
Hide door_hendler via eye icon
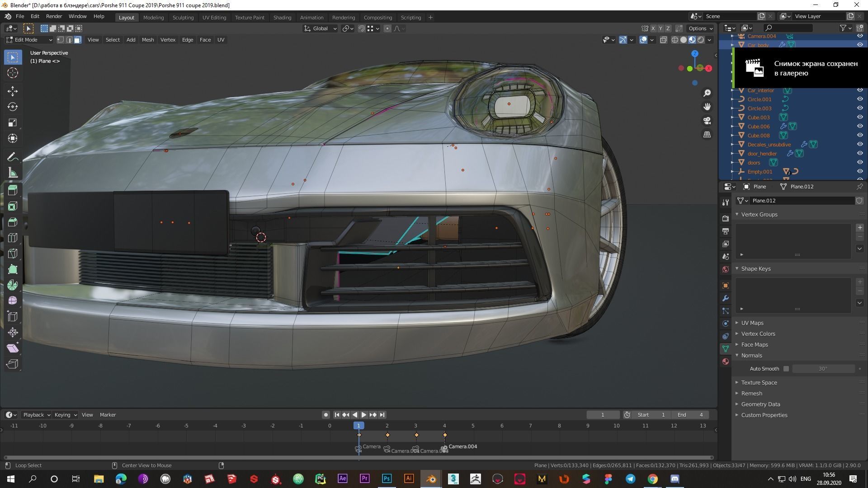point(860,154)
